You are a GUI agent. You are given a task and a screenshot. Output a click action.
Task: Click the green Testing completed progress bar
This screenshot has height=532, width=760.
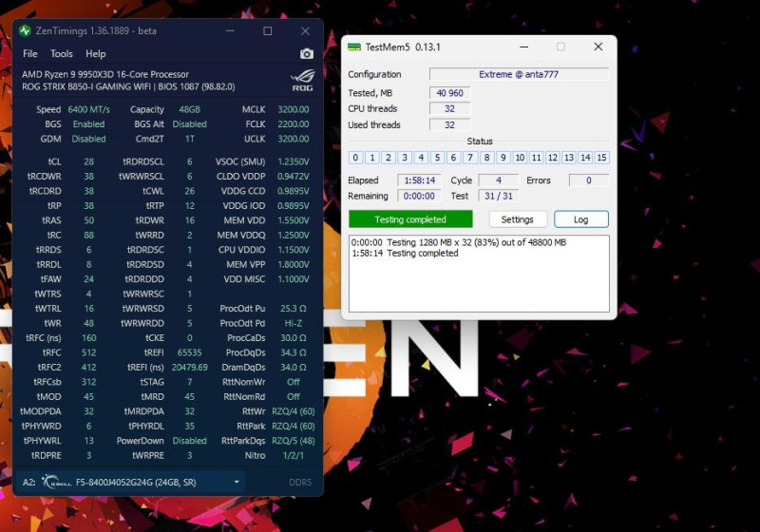tap(410, 219)
